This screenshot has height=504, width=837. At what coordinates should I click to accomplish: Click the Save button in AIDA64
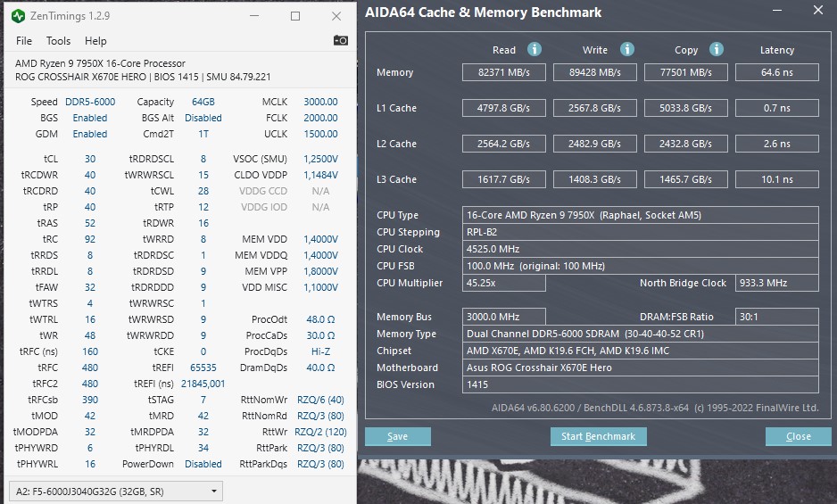pyautogui.click(x=398, y=436)
